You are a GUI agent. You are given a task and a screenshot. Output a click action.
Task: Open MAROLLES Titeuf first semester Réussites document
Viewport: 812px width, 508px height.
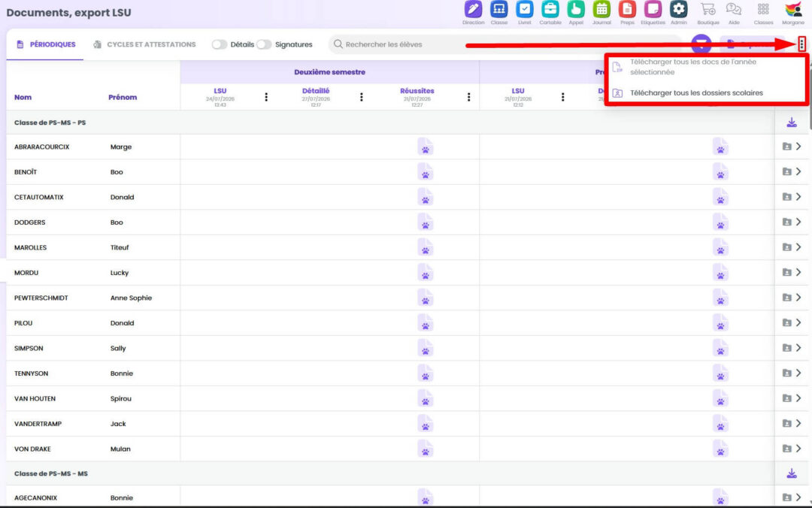pyautogui.click(x=720, y=247)
